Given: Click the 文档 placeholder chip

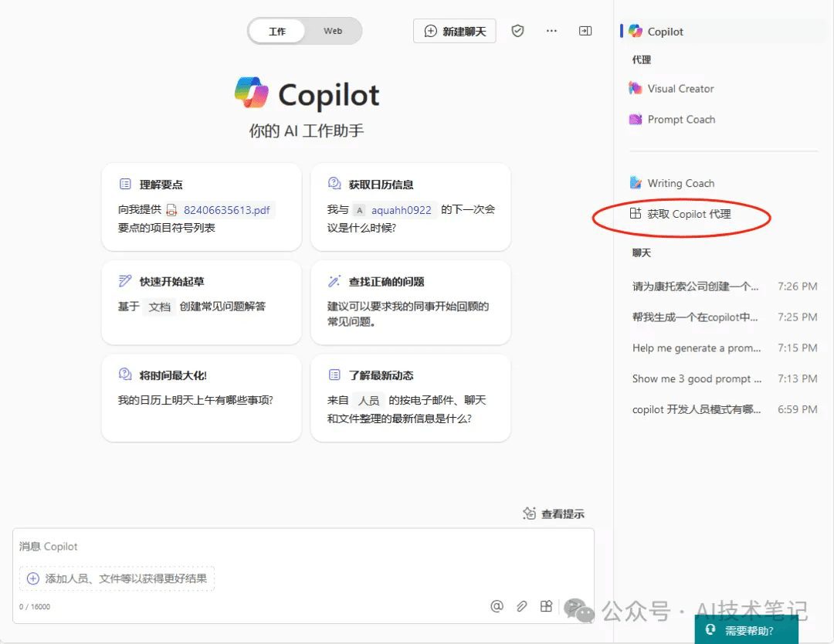Looking at the screenshot, I should point(160,307).
